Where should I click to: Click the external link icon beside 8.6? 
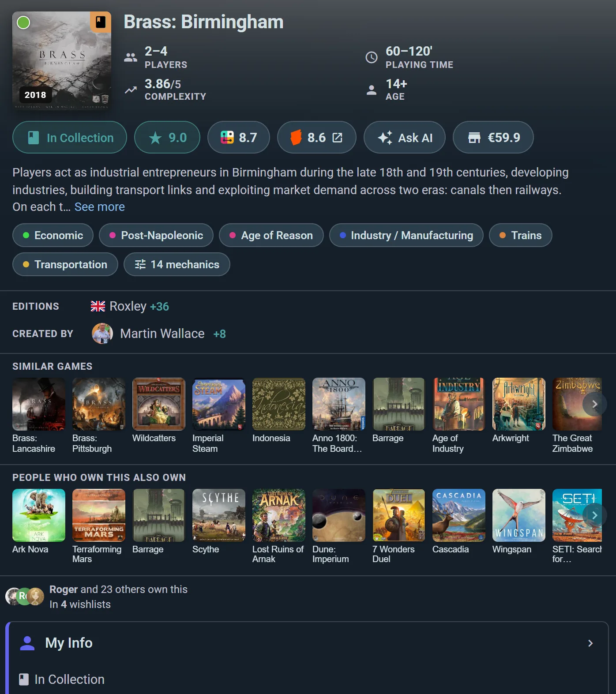pyautogui.click(x=337, y=138)
